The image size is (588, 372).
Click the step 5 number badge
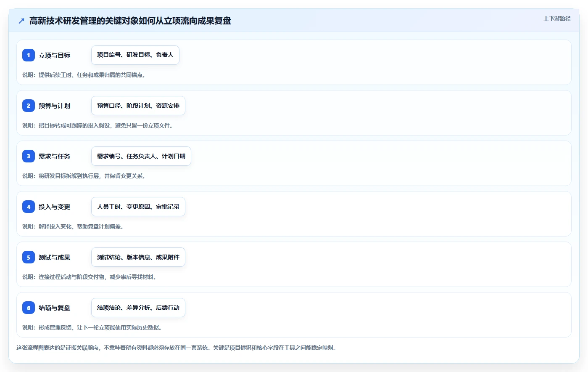point(29,257)
